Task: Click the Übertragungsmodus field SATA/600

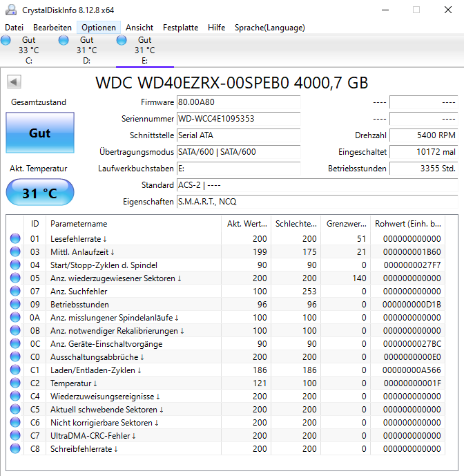Action: point(238,152)
